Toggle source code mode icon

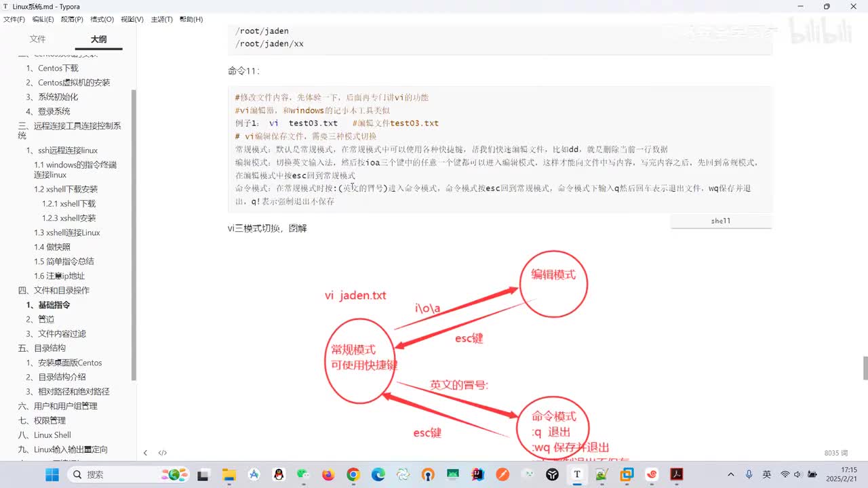(x=163, y=453)
